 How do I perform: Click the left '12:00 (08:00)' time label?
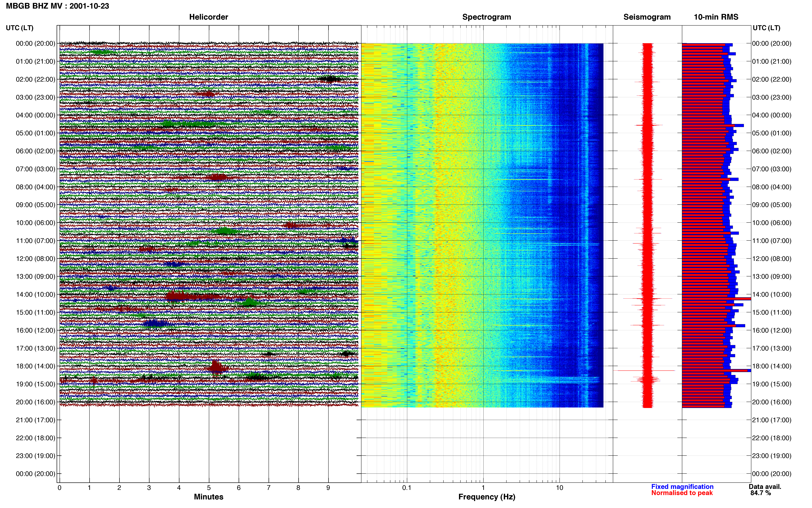pos(36,259)
